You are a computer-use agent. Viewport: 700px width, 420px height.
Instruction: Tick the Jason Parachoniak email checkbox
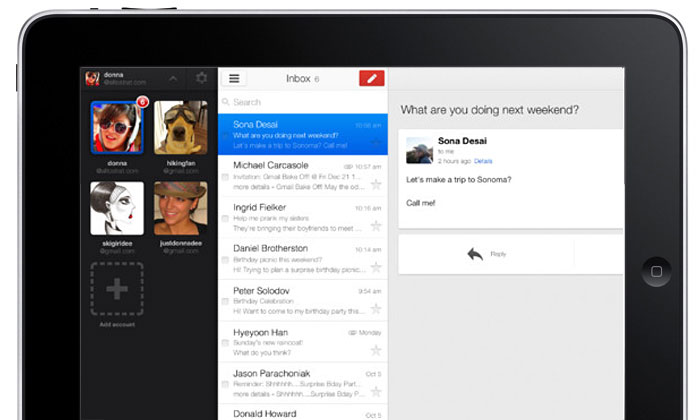coord(225,384)
